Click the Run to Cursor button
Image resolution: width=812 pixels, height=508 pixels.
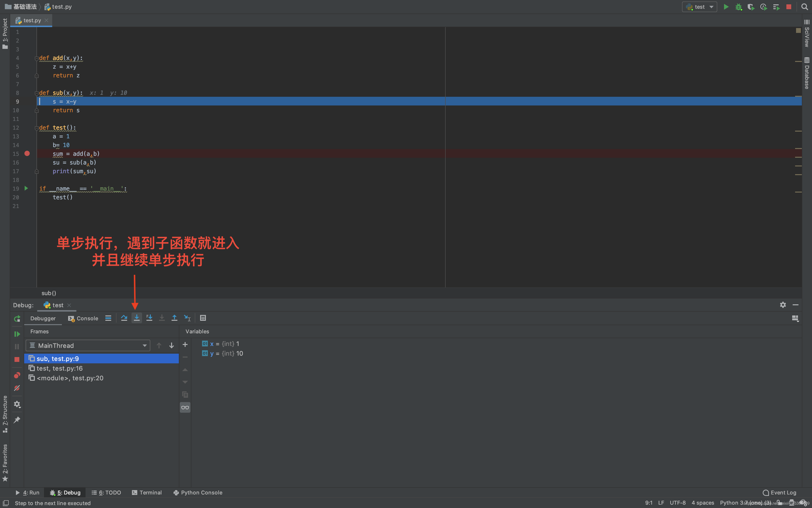click(187, 318)
